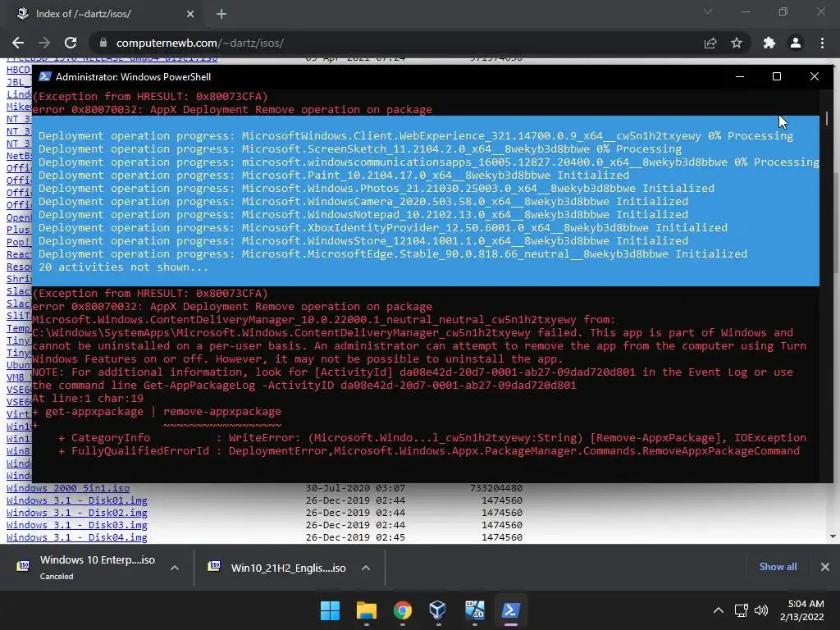Maximize the PowerShell window
The image size is (840, 630).
tap(777, 76)
